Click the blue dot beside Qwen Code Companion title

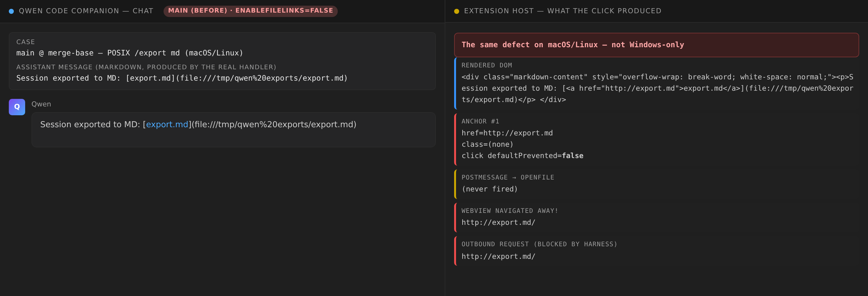(11, 11)
